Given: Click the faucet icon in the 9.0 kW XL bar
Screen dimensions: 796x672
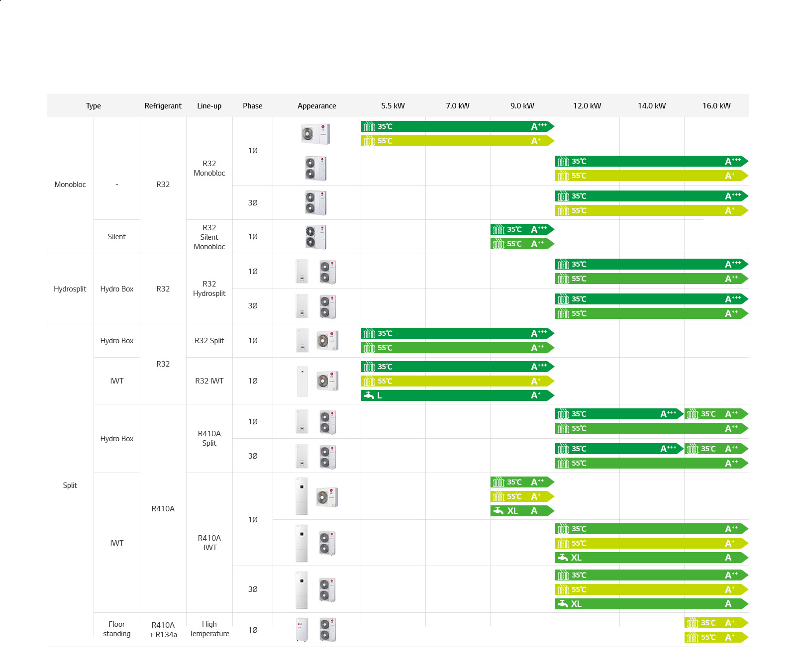Looking at the screenshot, I should [x=498, y=511].
